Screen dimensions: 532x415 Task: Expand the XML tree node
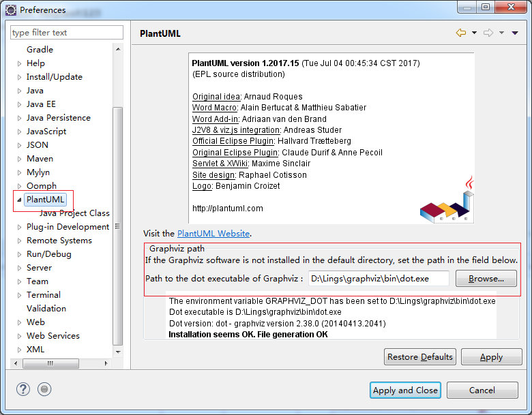[19, 350]
